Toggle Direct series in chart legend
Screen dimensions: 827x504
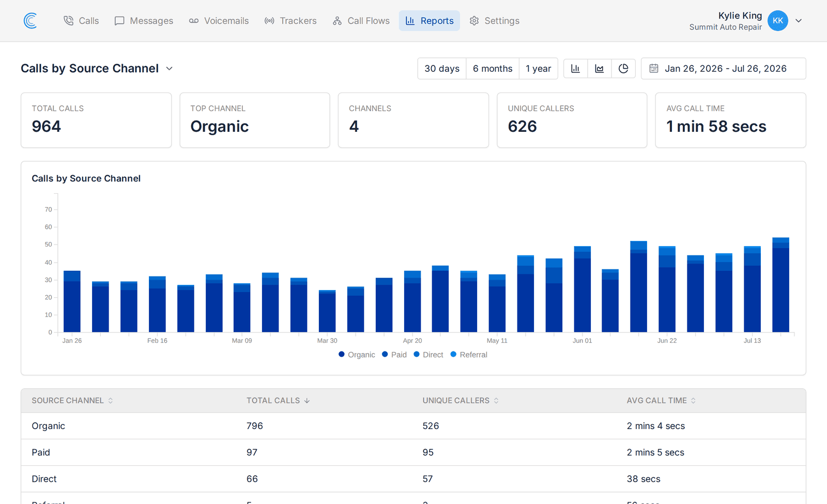click(x=428, y=355)
